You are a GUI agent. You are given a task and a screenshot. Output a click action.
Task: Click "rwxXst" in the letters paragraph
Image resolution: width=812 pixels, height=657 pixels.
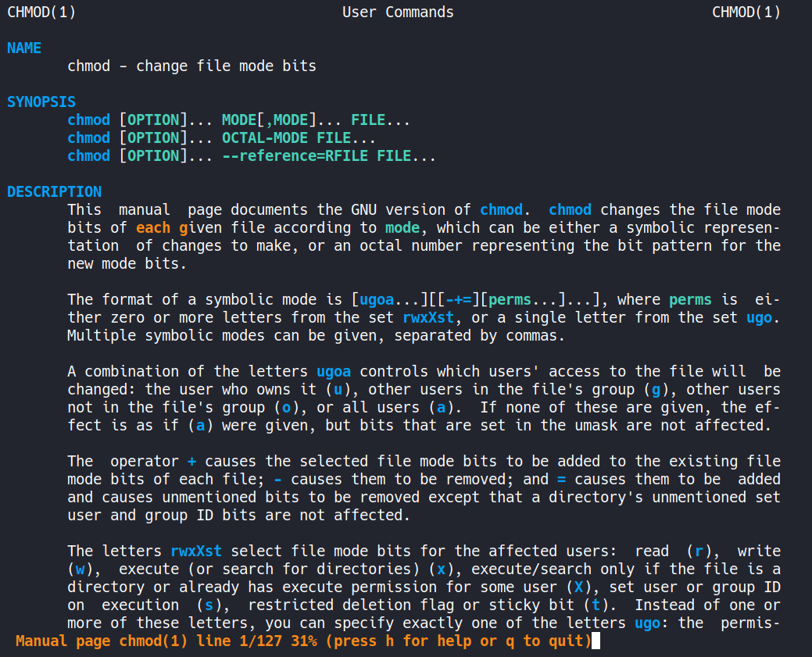(x=196, y=551)
